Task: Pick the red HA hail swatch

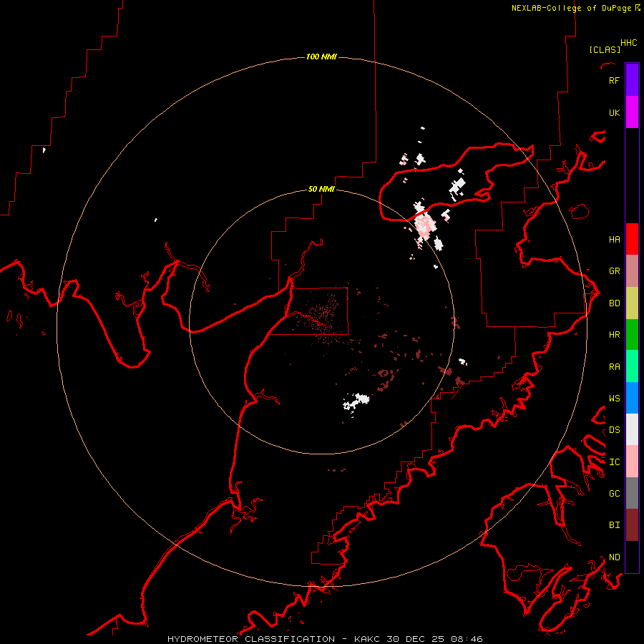Action: 632,239
